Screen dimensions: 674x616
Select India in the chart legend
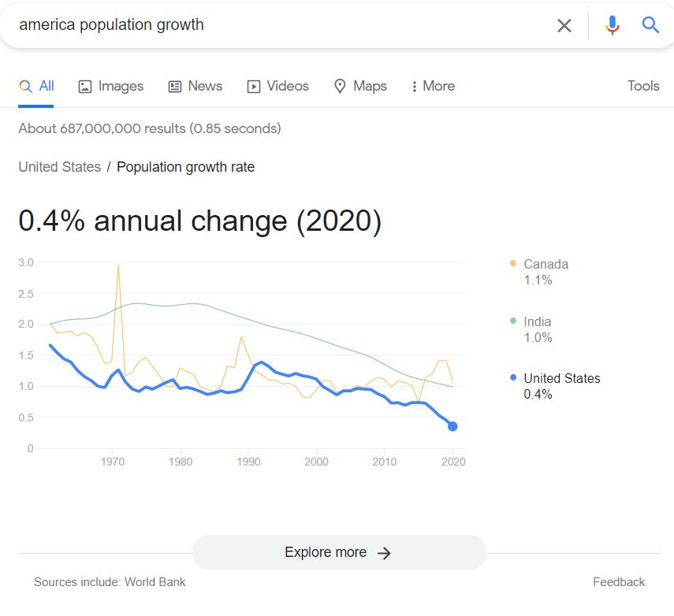pos(531,329)
